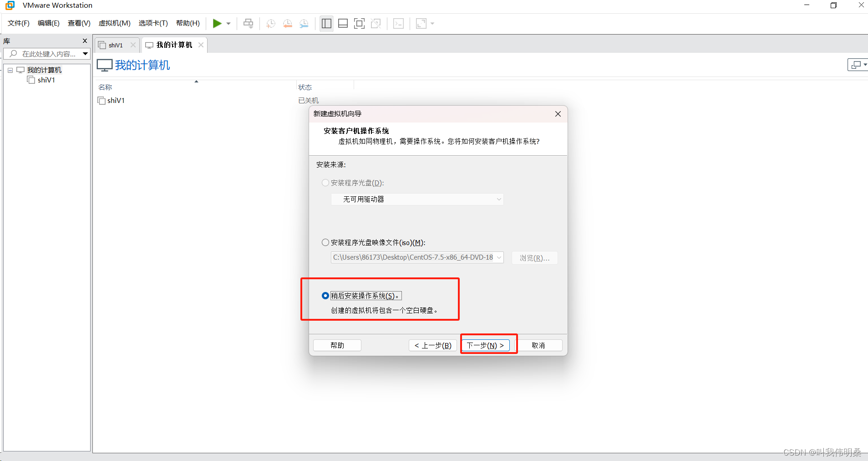Toggle the thumbnail bar view icon
This screenshot has width=868, height=461.
(x=343, y=23)
